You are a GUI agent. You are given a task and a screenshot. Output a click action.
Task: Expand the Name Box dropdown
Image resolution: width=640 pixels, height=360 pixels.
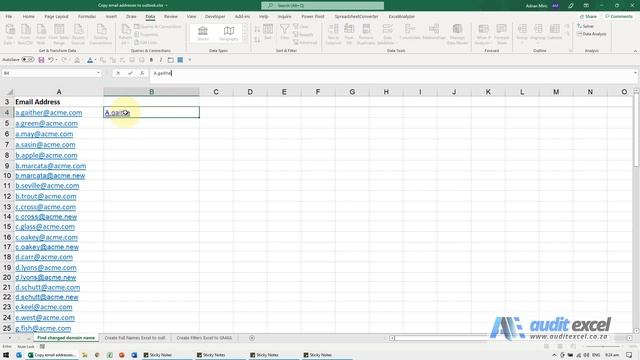(x=98, y=73)
